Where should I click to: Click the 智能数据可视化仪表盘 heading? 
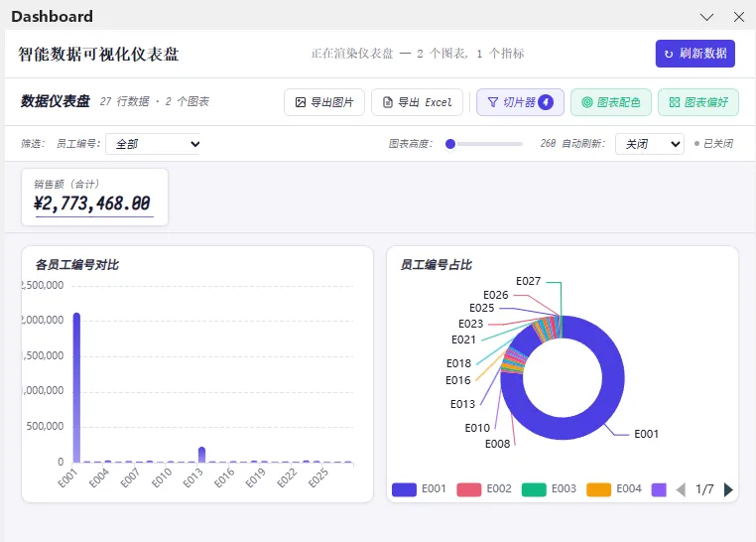(x=99, y=54)
